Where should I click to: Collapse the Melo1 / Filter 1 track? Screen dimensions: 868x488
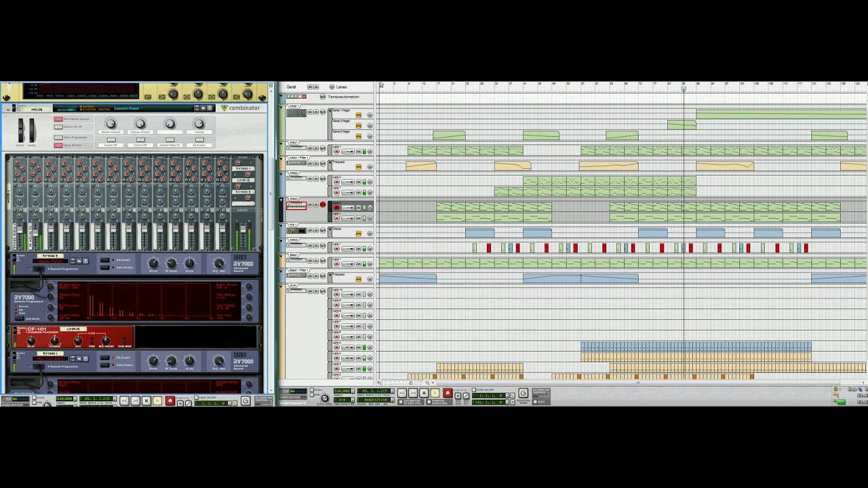[281, 158]
